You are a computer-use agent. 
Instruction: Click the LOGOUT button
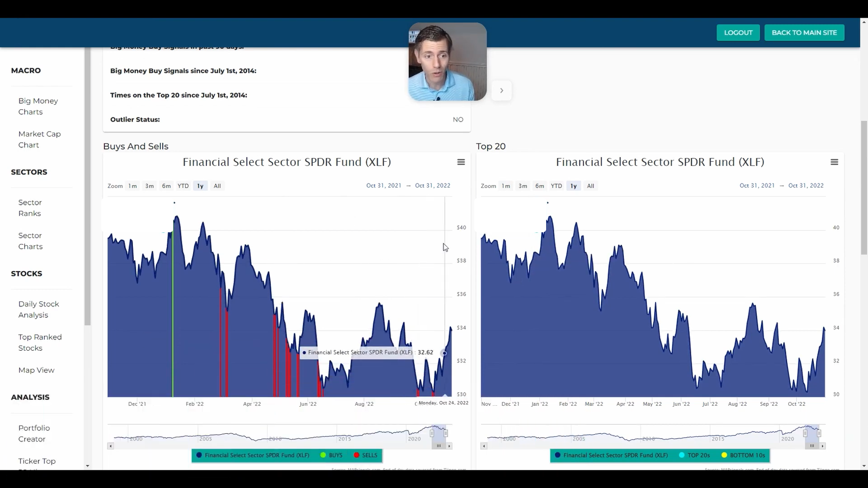pos(738,33)
